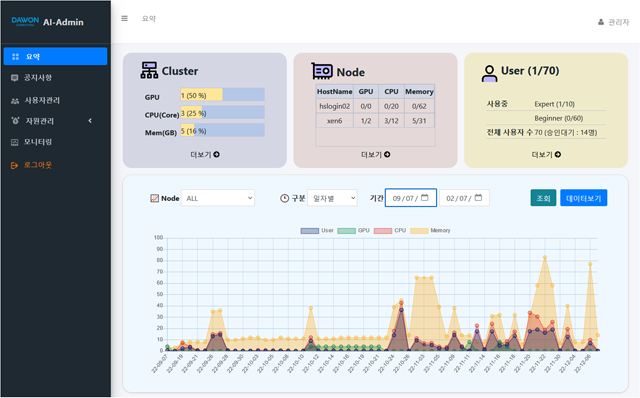Click the xen6 GPU value 1/2
Viewport: 640px width, 398px height.
coord(366,121)
